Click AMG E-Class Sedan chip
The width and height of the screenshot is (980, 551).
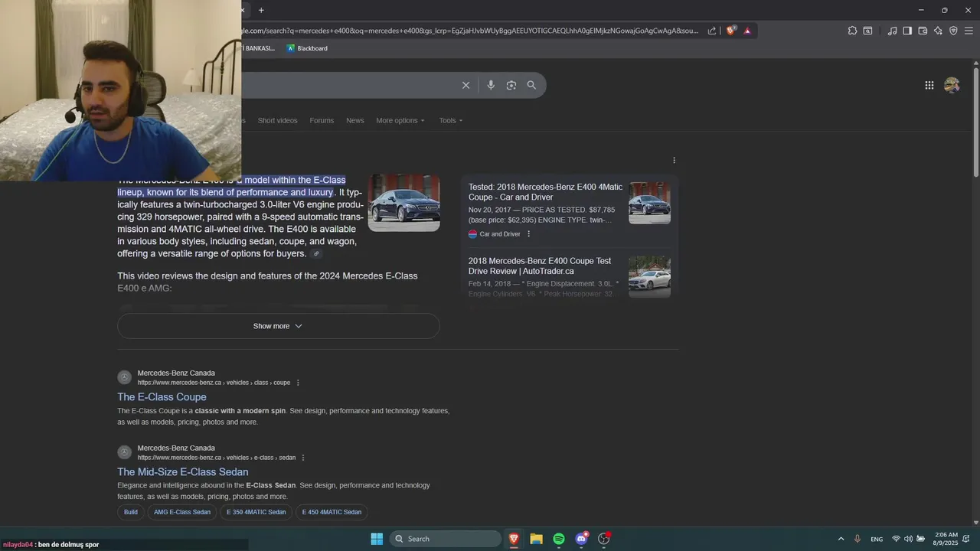point(181,512)
